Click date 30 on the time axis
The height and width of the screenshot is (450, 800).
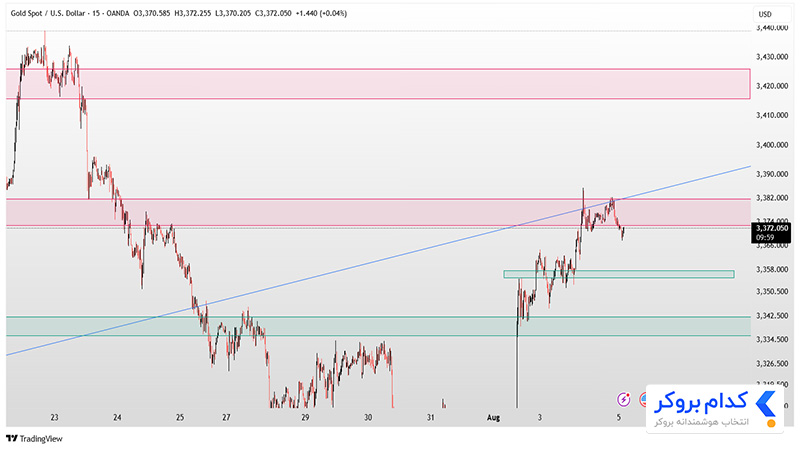coord(368,417)
